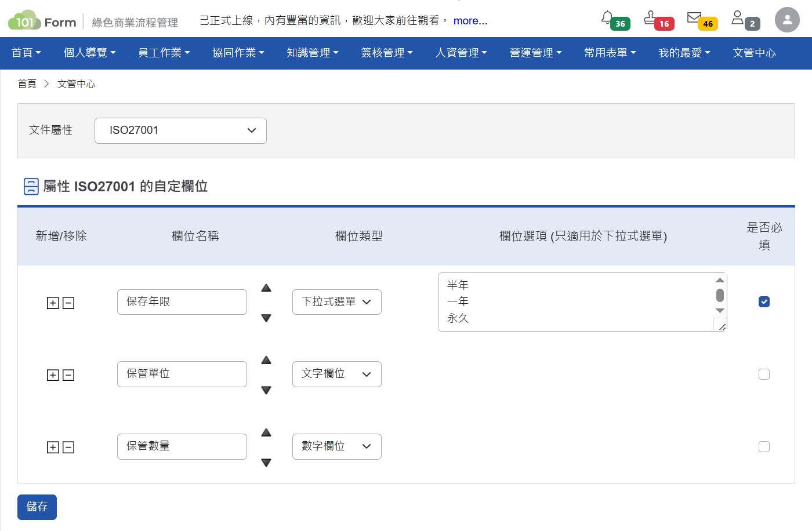Open the 文件屬性 ISO27001 dropdown
Image resolution: width=812 pixels, height=531 pixels.
tap(180, 130)
